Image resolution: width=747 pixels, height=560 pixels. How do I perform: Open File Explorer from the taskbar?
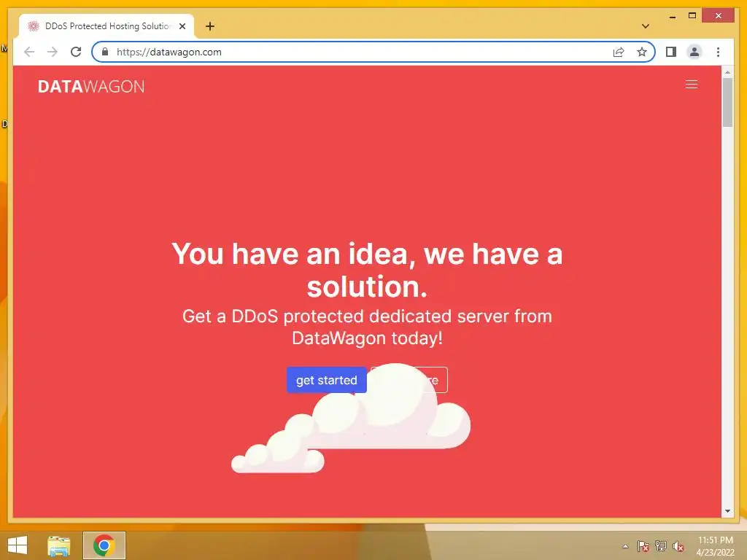pyautogui.click(x=59, y=545)
